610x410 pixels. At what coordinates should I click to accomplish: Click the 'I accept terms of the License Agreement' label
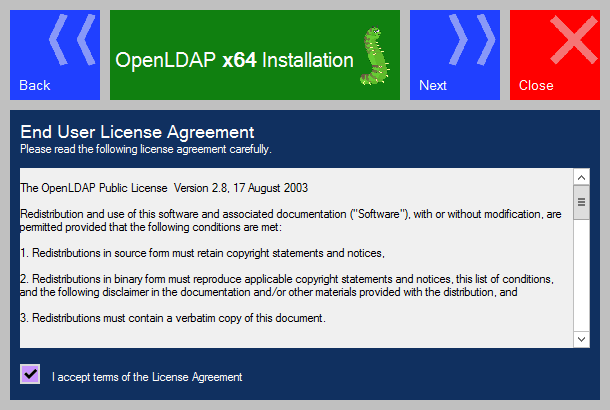coord(147,377)
